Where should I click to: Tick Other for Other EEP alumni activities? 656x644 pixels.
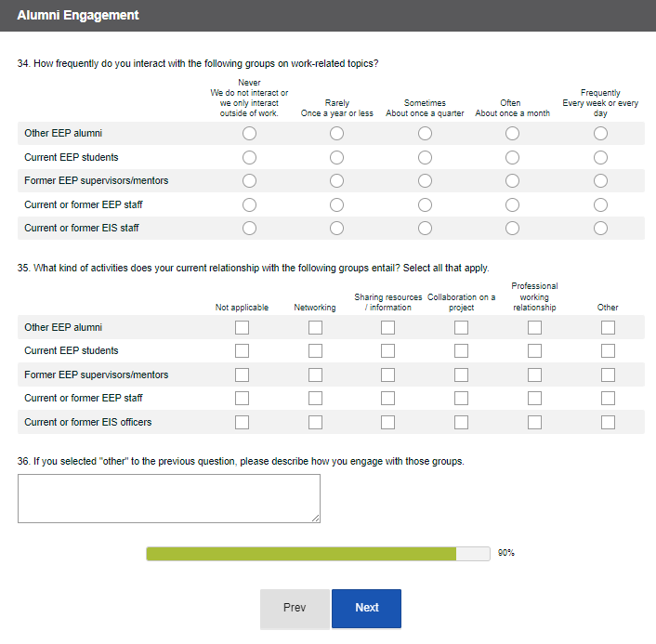click(608, 327)
